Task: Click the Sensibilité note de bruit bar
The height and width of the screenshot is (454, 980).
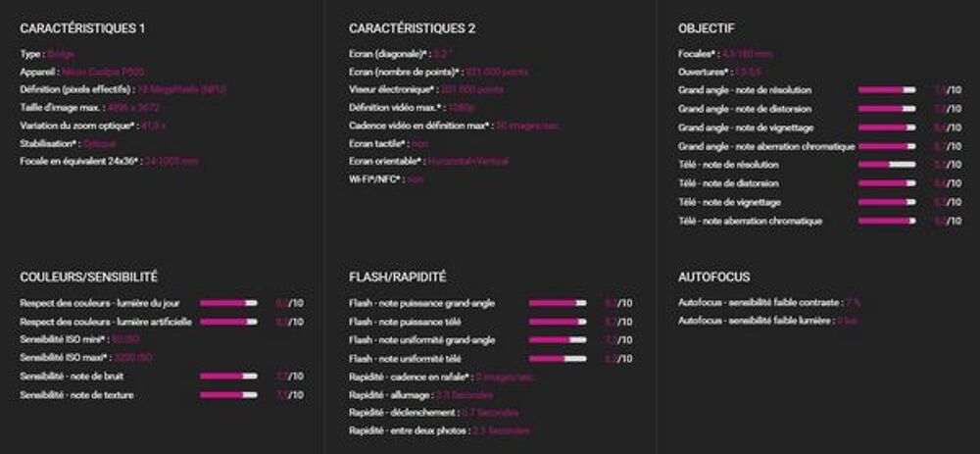Action: click(x=228, y=377)
